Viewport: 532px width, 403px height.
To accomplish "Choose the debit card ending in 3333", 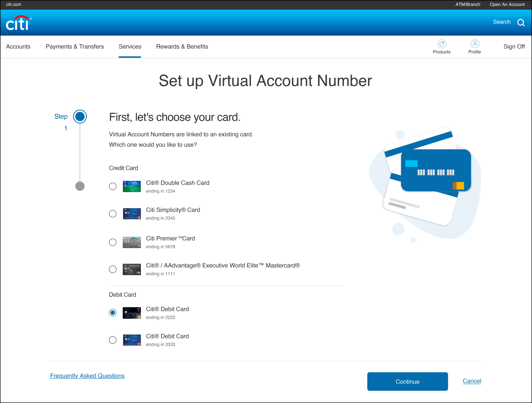I will click(113, 340).
